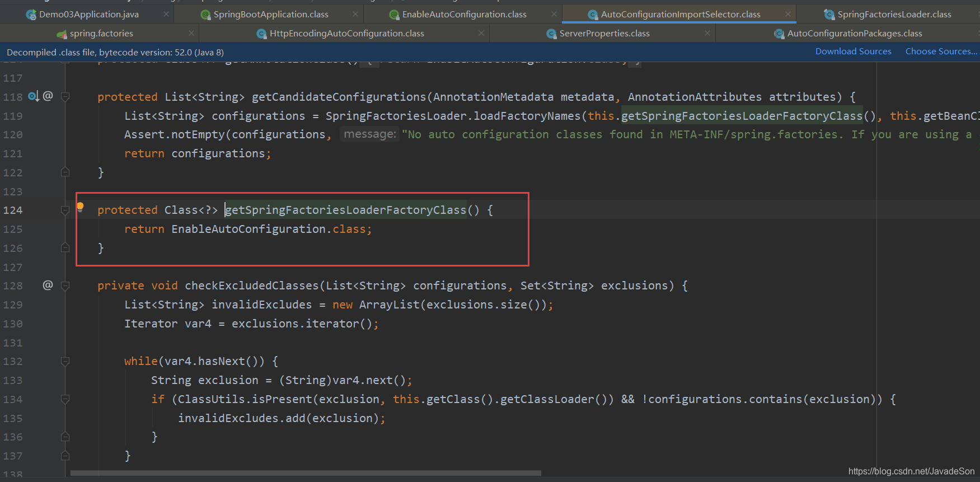This screenshot has width=980, height=482.
Task: Click Download Sources link
Action: tap(853, 52)
